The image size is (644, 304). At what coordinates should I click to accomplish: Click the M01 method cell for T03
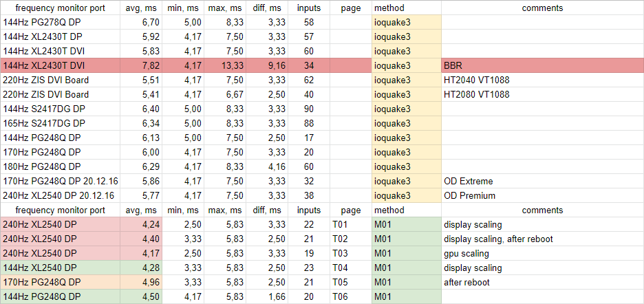pos(406,253)
